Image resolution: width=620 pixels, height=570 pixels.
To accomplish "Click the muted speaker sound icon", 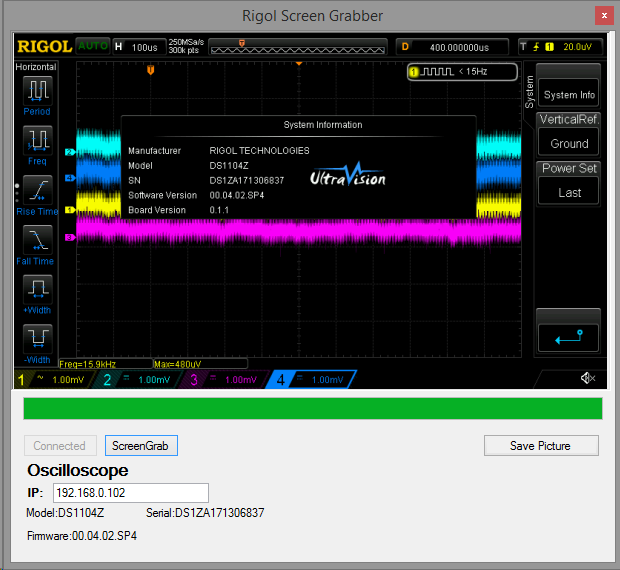I will 588,378.
